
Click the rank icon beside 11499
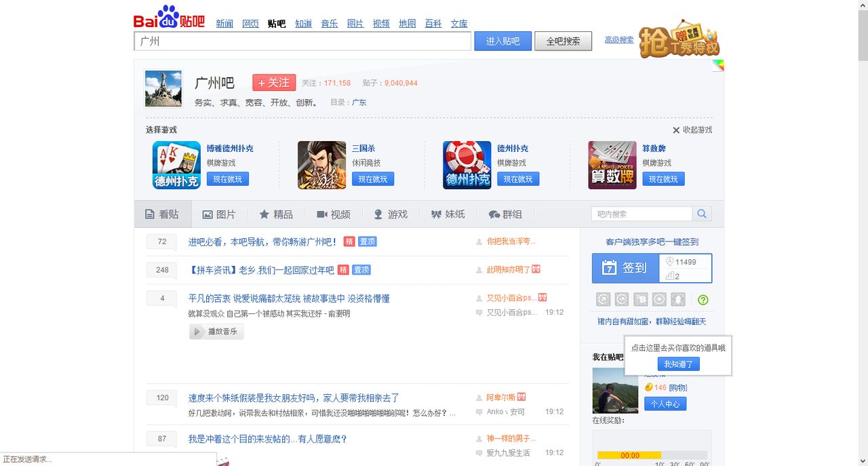point(670,262)
